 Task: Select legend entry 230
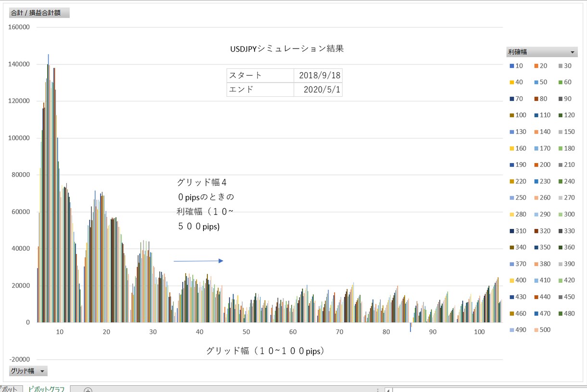542,181
